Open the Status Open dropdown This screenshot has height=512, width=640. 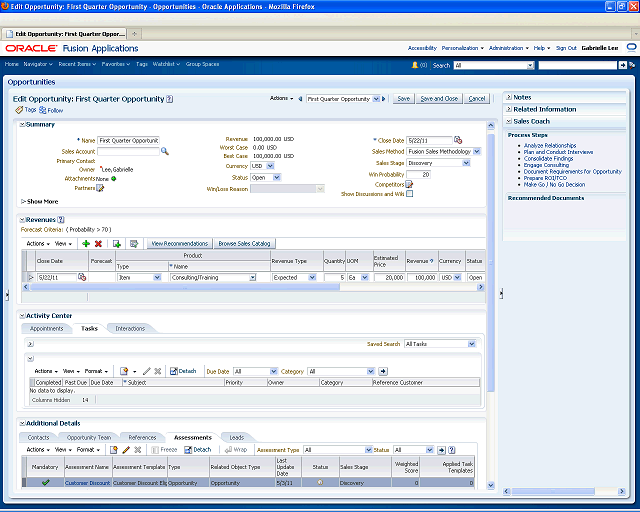[x=277, y=178]
